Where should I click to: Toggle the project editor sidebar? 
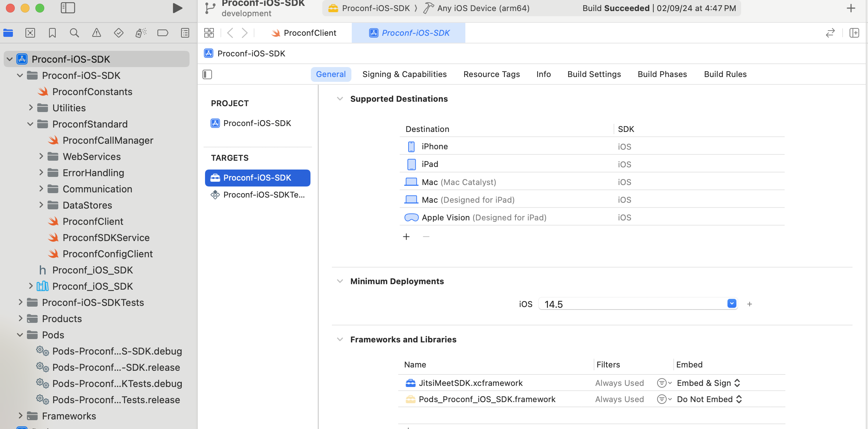[x=207, y=74]
